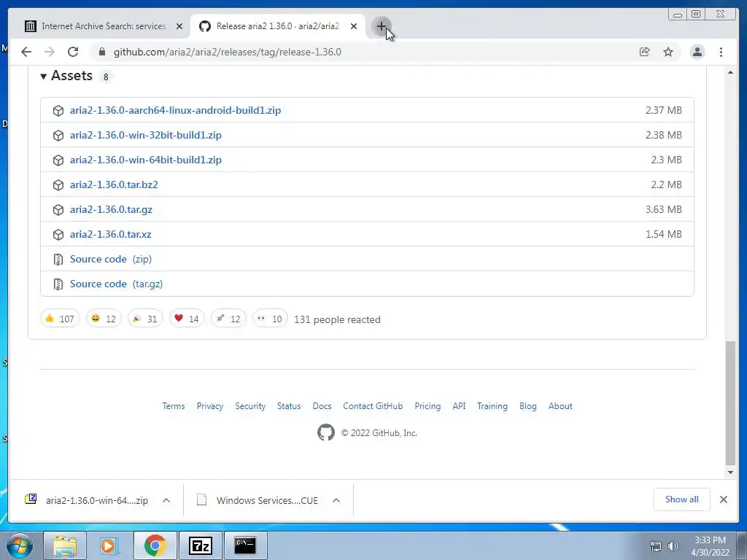This screenshot has height=560, width=747.
Task: Open Command Prompt from the taskbar
Action: click(x=245, y=545)
